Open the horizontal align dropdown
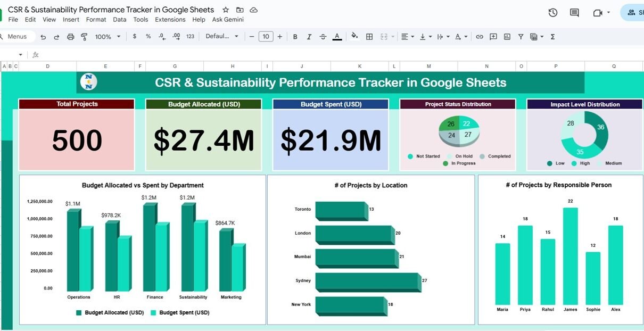Screen dimensions: 644x331 [407, 37]
